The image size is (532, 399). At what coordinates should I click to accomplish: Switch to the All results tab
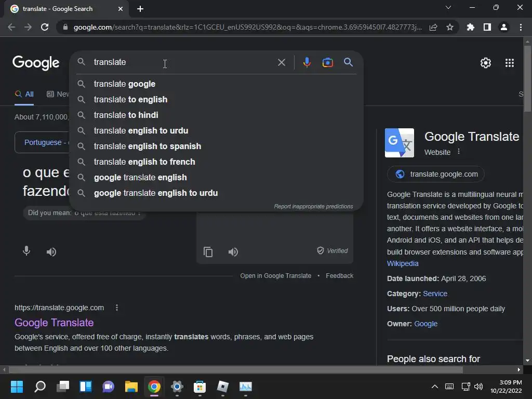pyautogui.click(x=24, y=95)
